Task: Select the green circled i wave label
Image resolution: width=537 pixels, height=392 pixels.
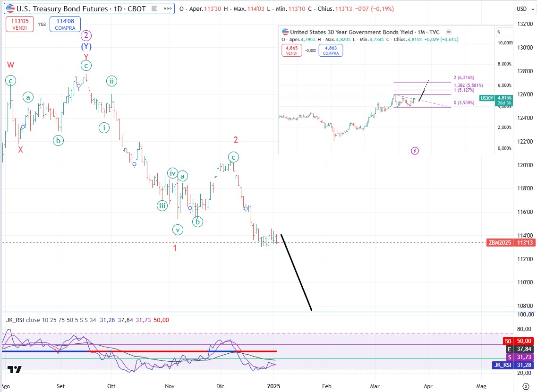Action: coord(104,128)
